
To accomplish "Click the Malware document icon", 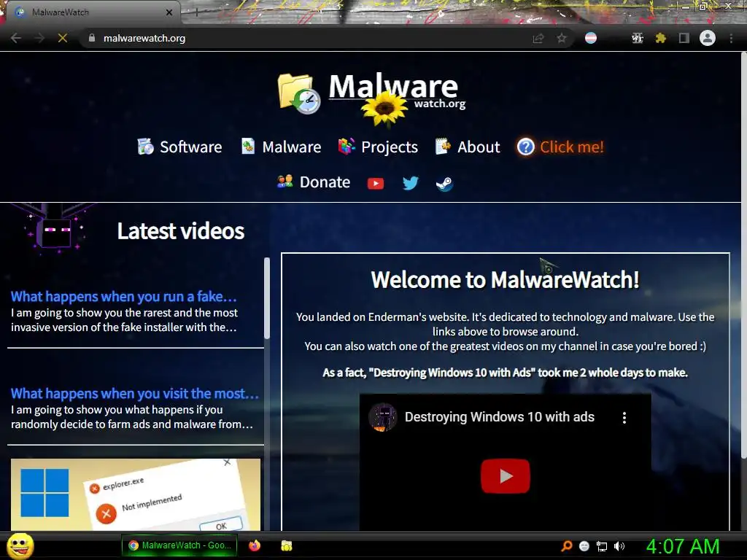I will tap(248, 146).
